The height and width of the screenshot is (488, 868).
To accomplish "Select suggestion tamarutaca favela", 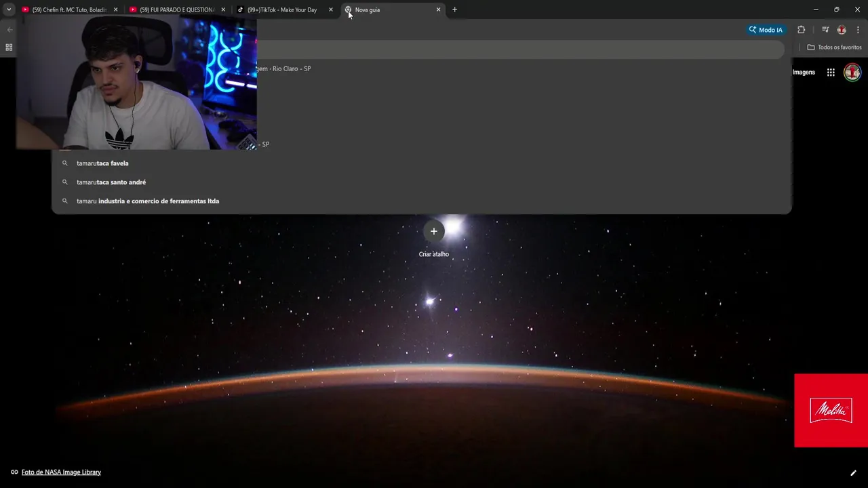I will (421, 163).
